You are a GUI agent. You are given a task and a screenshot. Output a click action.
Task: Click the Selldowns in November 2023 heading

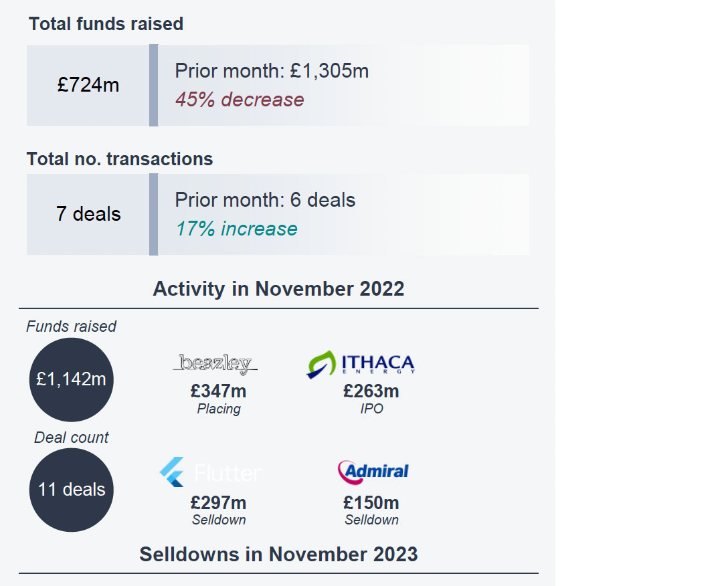pyautogui.click(x=278, y=555)
